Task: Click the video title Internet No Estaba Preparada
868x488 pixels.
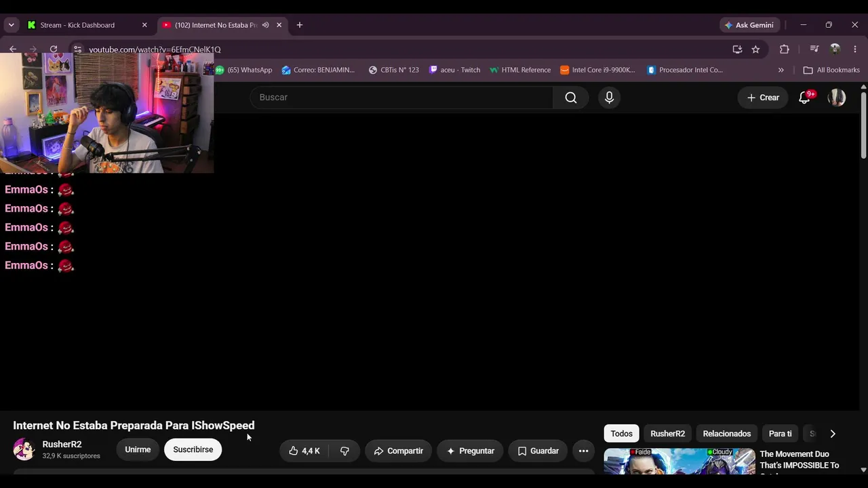Action: point(134,426)
